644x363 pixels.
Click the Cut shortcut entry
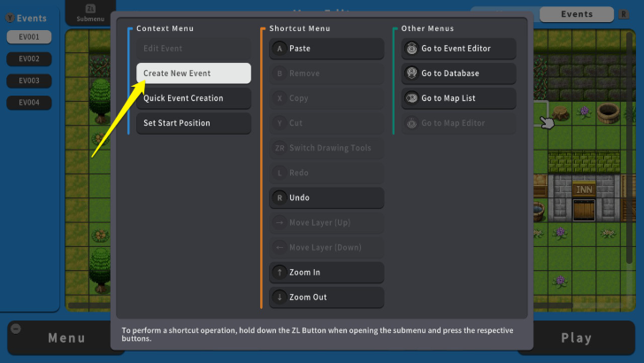tap(326, 123)
